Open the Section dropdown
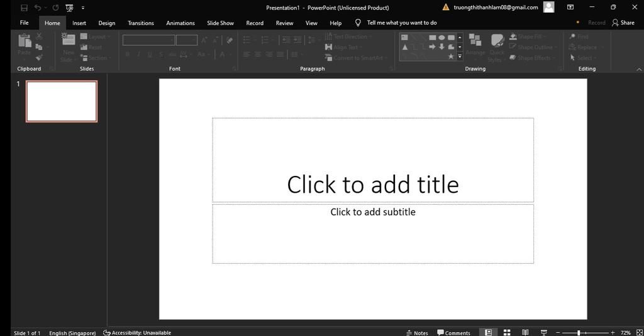The width and height of the screenshot is (644, 336). pyautogui.click(x=96, y=58)
